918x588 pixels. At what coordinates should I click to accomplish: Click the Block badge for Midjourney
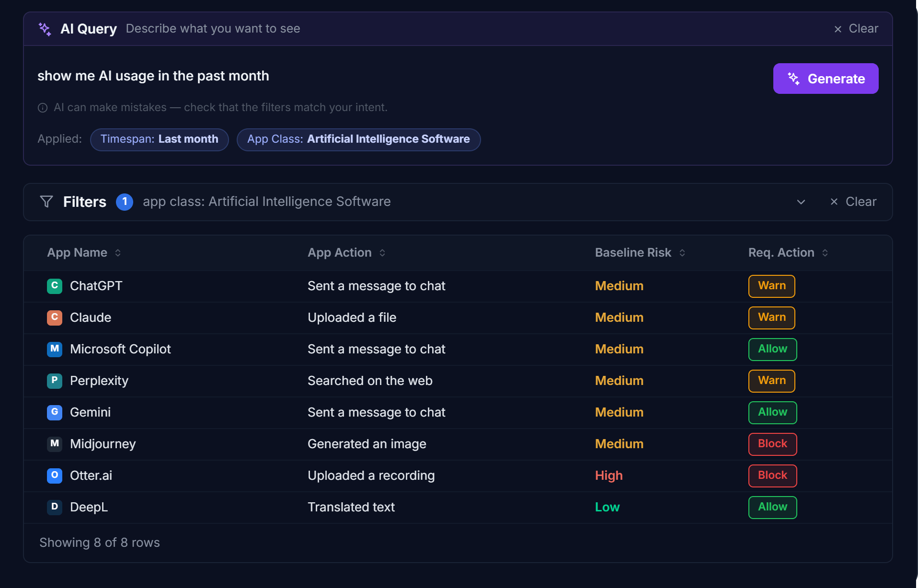click(772, 444)
